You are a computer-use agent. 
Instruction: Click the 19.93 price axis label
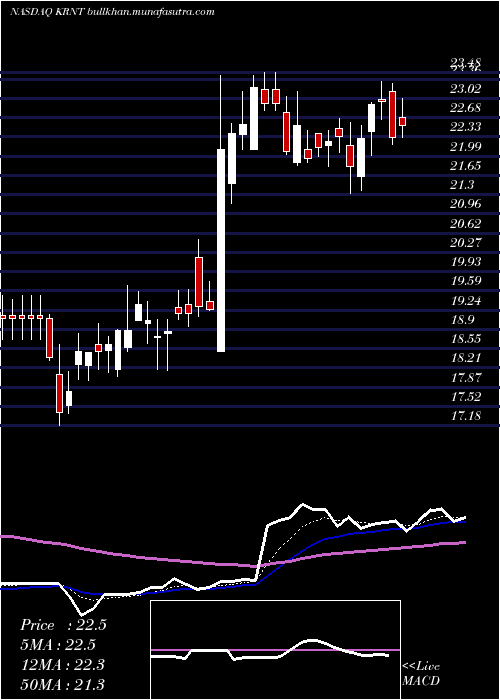tap(466, 262)
